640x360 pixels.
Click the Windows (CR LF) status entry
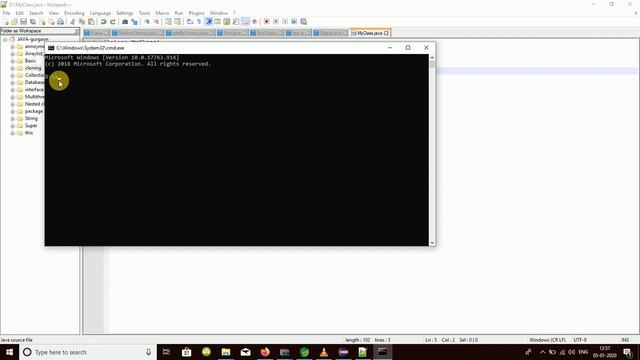(547, 340)
